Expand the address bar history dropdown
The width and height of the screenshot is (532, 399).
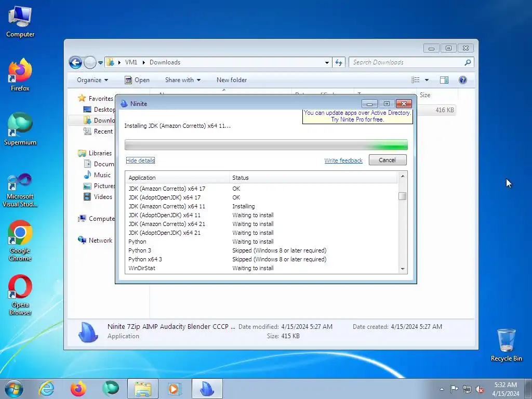327,62
